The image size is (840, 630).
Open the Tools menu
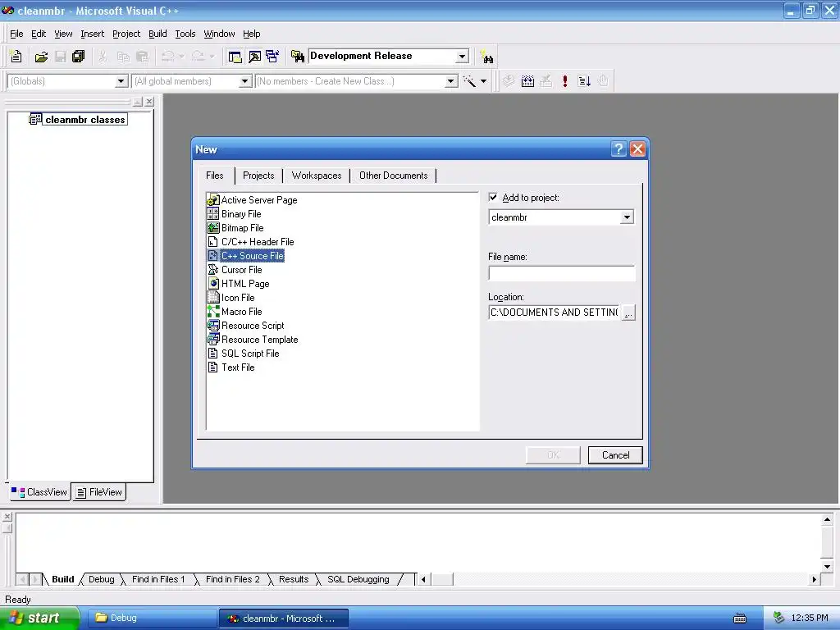pos(185,34)
